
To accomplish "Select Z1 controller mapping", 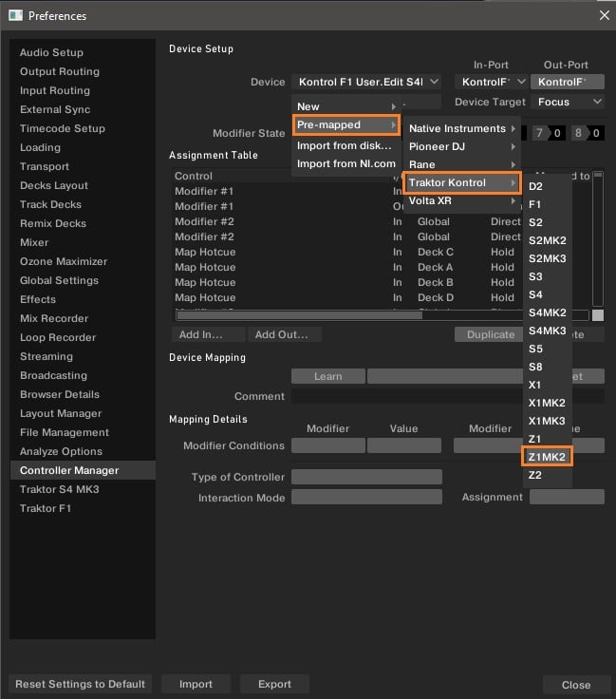I will (x=548, y=439).
